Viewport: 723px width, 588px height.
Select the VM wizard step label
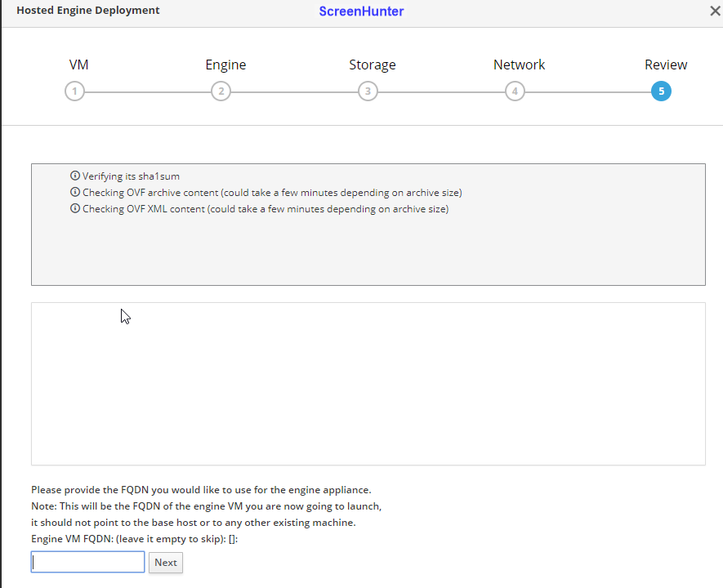pos(78,65)
